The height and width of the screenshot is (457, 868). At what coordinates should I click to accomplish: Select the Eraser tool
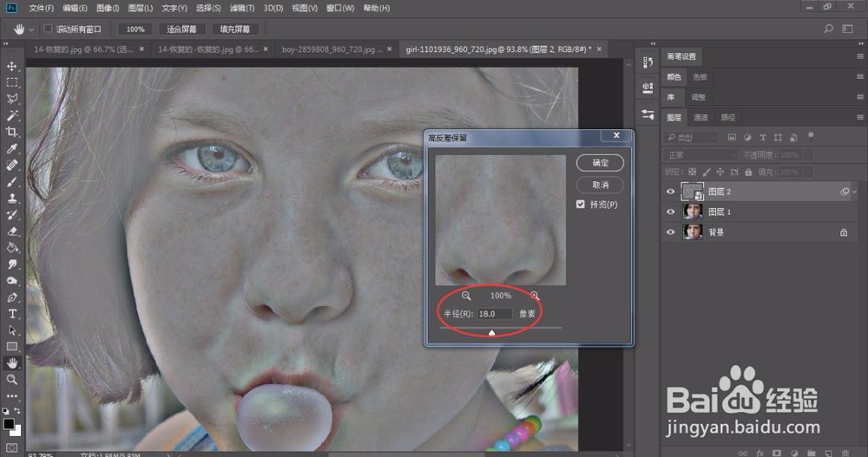pos(11,232)
